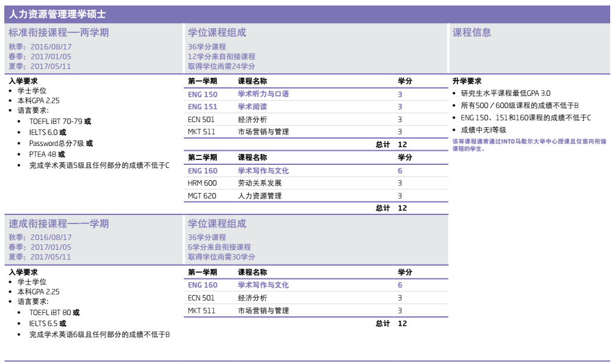
Task: Open the ENG 151 course code link
Action: click(x=202, y=107)
